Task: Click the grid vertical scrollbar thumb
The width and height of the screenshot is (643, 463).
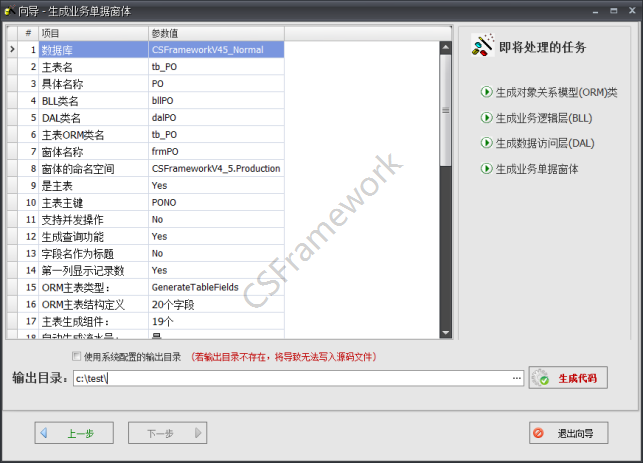Action: [x=445, y=110]
